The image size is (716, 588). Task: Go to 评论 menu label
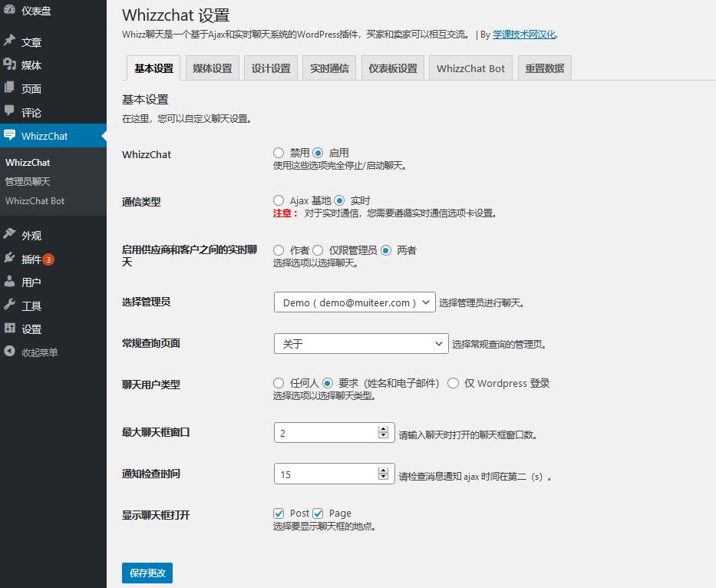click(31, 112)
